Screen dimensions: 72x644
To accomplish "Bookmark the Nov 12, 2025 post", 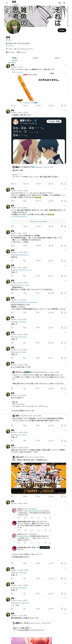I will (x=62, y=184).
